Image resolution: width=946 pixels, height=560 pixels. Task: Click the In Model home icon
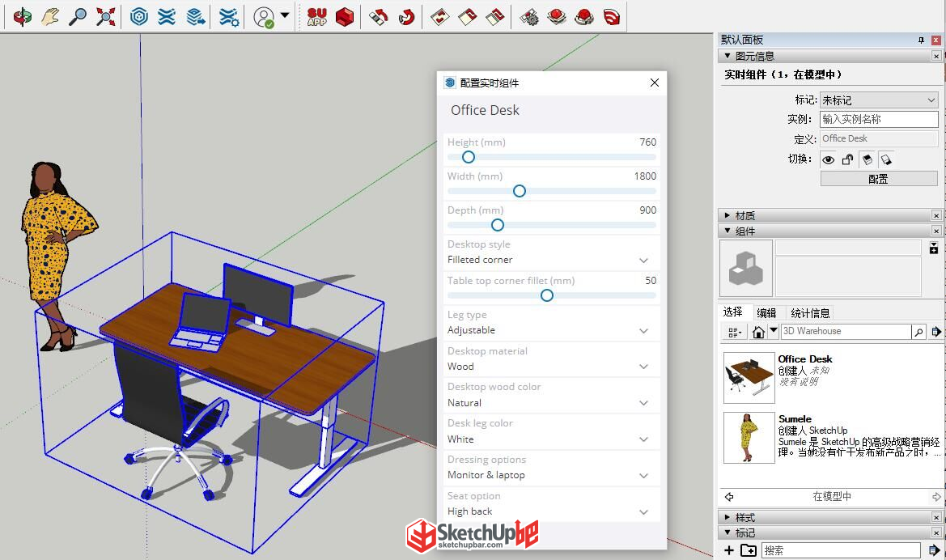click(758, 332)
